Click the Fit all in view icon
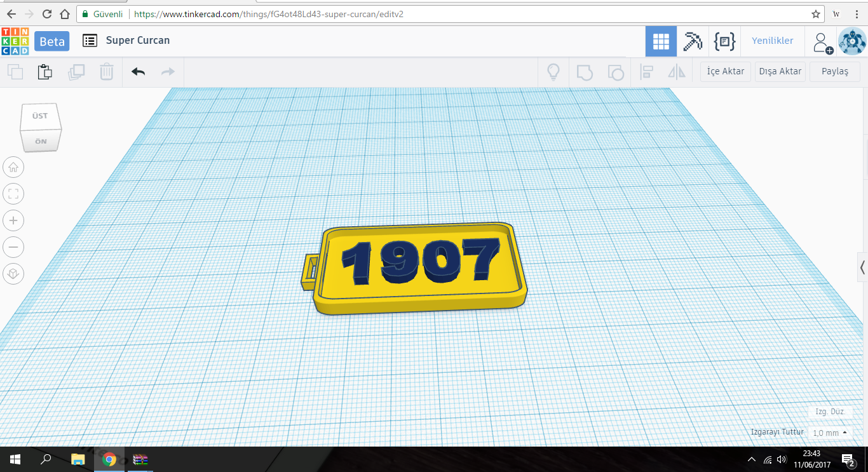Viewport: 868px width, 472px height. pyautogui.click(x=13, y=194)
